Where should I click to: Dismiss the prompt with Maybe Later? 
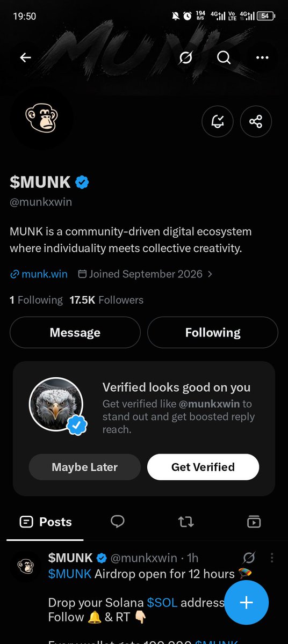pos(84,467)
